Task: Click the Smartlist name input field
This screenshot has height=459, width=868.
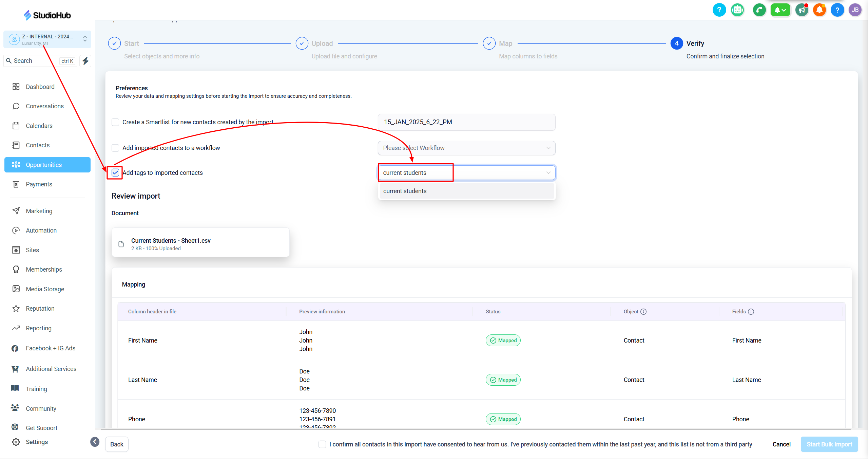Action: [466, 122]
